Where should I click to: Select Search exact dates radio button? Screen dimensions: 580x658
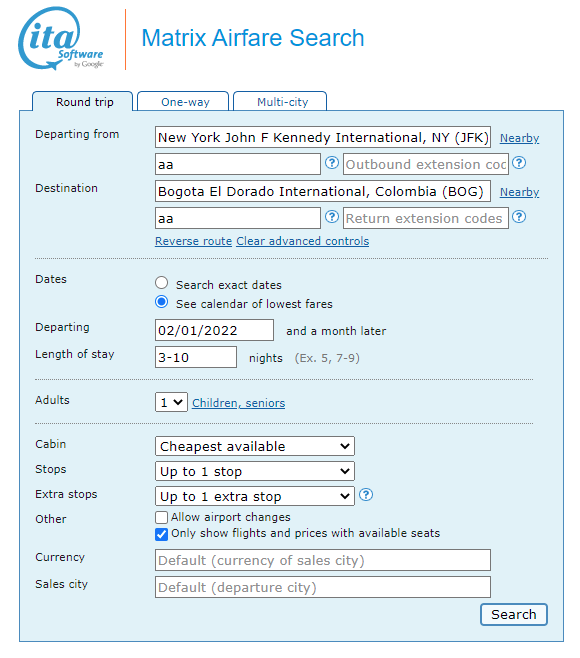(x=162, y=283)
